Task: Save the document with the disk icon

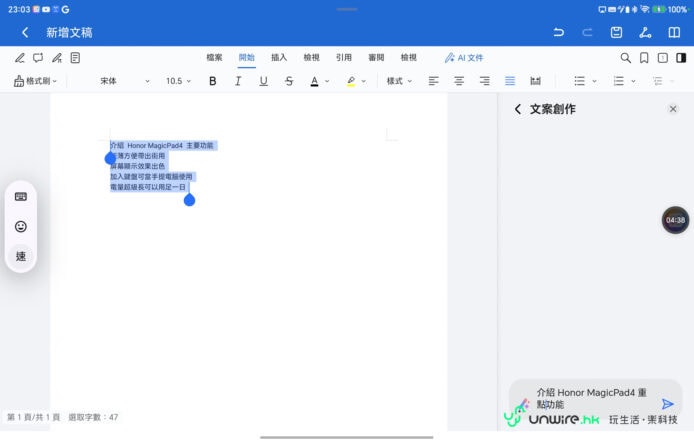Action: (616, 32)
